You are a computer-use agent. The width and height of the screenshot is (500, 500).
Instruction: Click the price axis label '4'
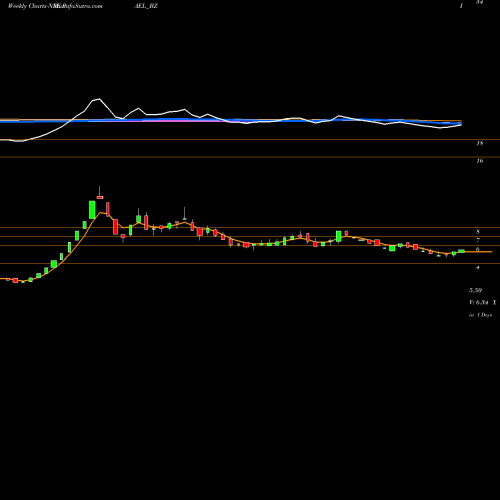[478, 267]
